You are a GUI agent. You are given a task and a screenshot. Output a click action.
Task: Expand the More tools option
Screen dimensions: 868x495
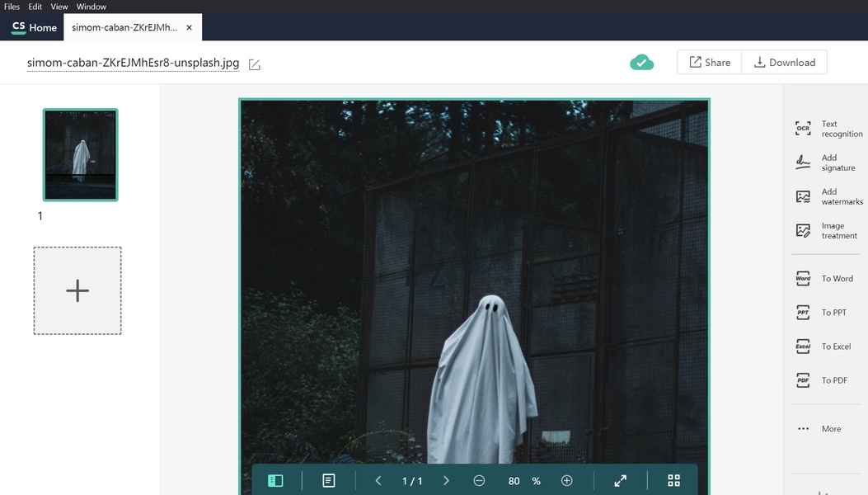click(x=819, y=429)
